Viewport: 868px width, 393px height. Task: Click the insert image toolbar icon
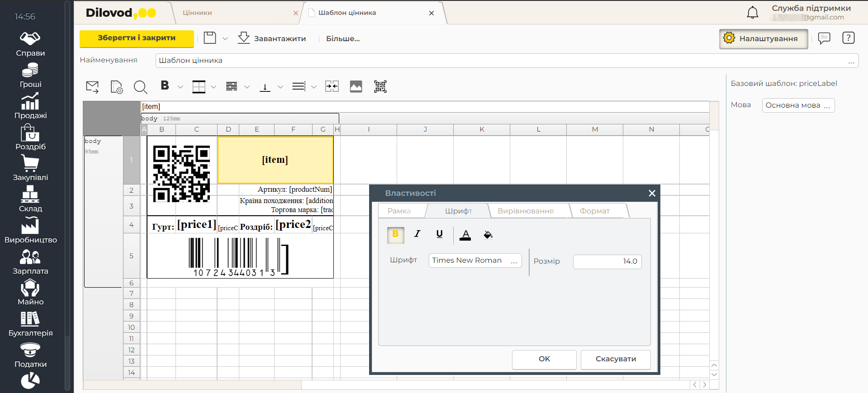(x=356, y=86)
